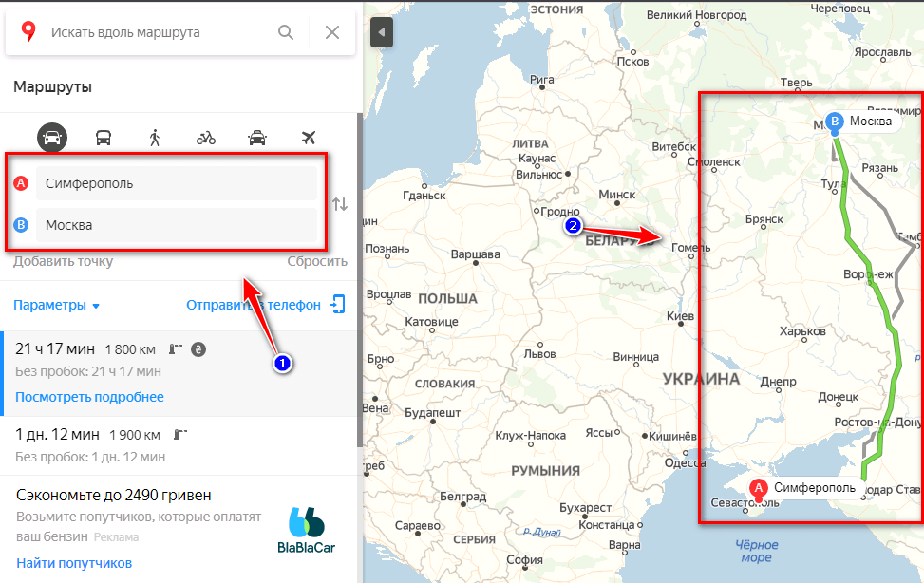The image size is (924, 583).
Task: Close the route search panel
Action: tap(332, 32)
